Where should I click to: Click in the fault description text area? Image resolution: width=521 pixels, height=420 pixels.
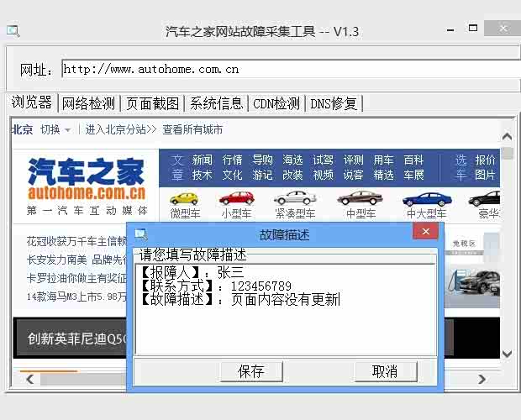pyautogui.click(x=286, y=309)
